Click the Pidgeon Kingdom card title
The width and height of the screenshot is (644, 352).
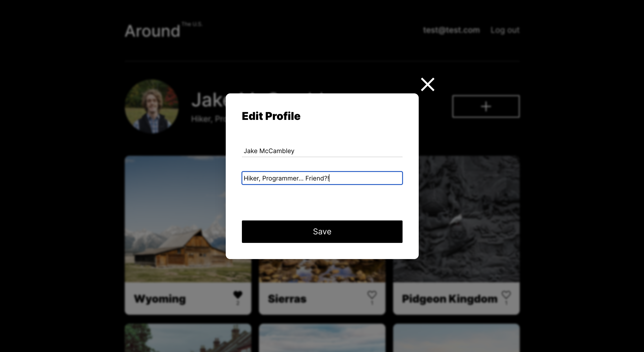coord(449,299)
